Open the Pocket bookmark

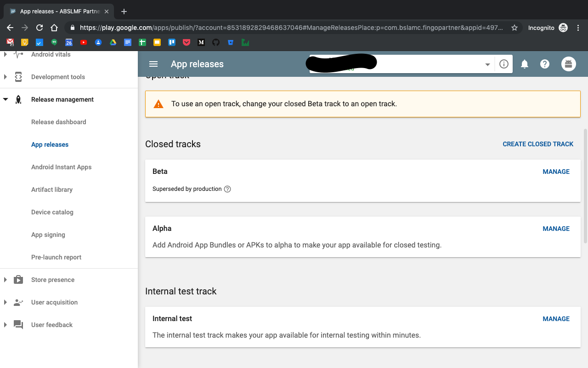(187, 42)
